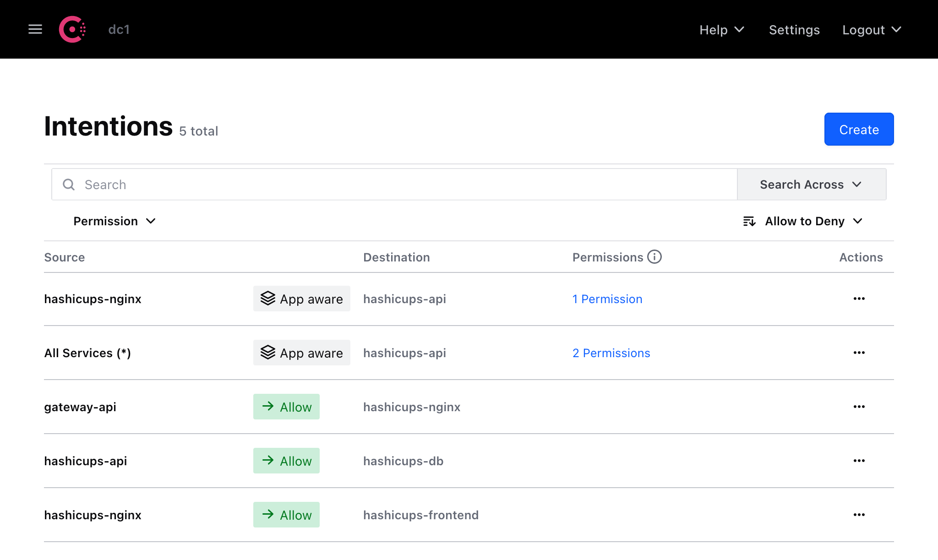Change the Allow to Deny sort order
Screen dimensions: 938x560
pos(803,221)
